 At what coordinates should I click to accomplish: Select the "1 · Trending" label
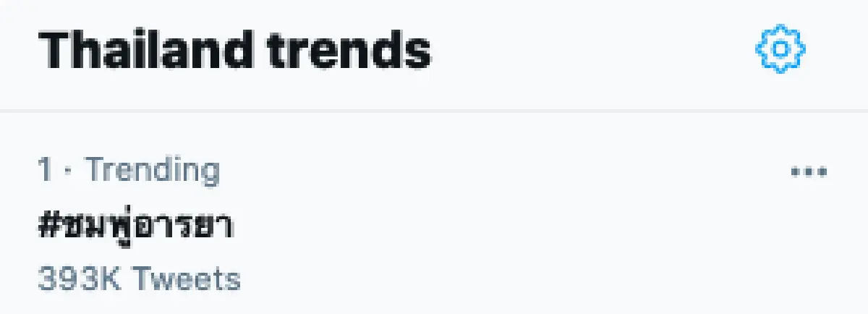click(x=128, y=171)
